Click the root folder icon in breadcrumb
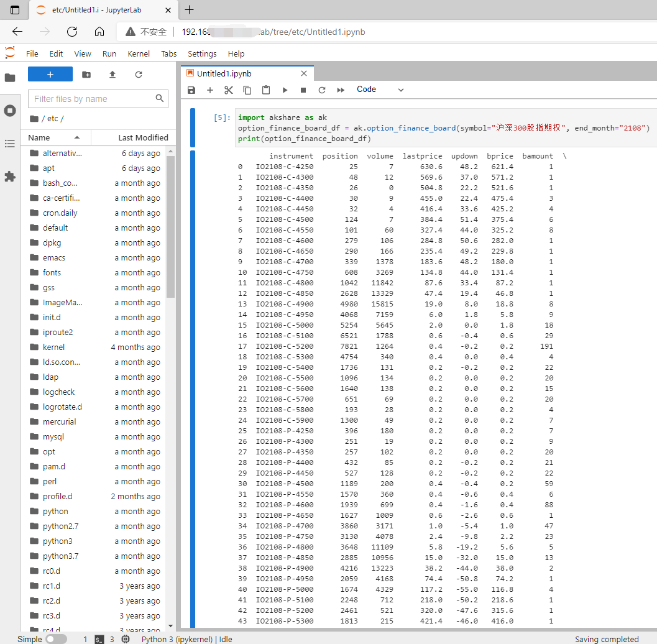Image resolution: width=657 pixels, height=644 pixels. 34,119
